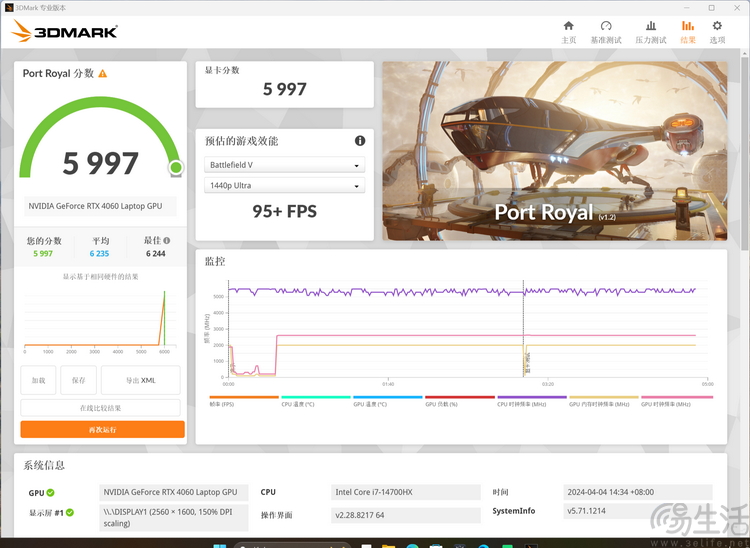
Task: Click the Monitoring section heading
Action: 215,261
